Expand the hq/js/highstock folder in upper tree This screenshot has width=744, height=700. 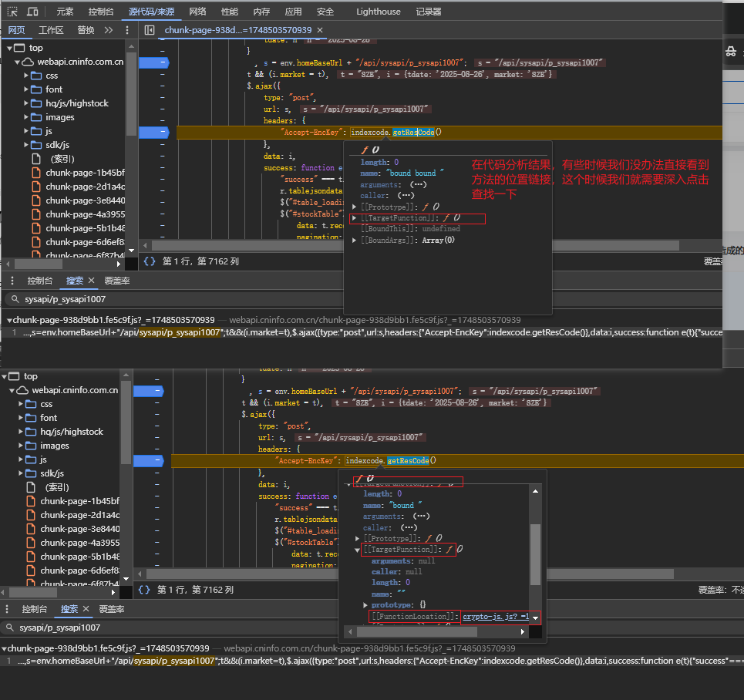click(x=26, y=103)
